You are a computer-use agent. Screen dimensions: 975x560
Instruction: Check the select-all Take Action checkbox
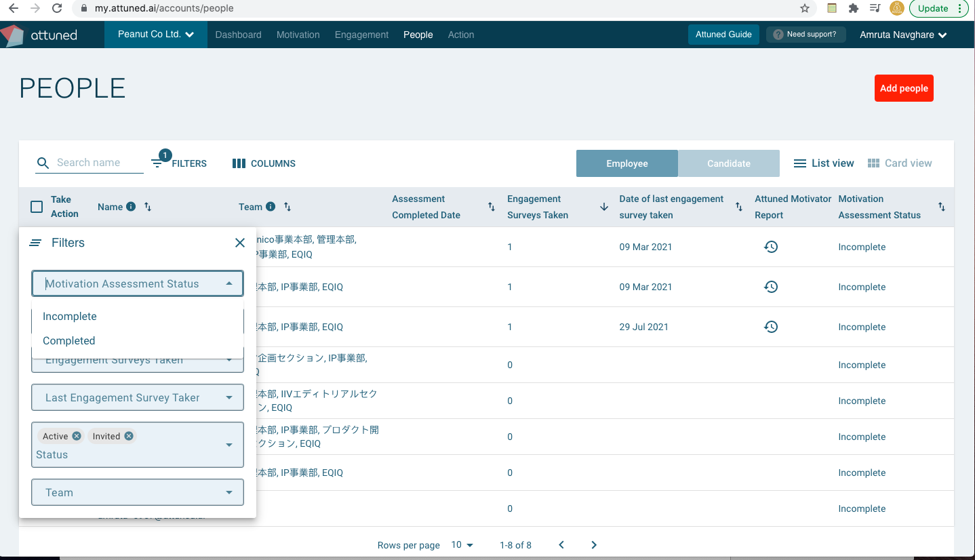37,206
